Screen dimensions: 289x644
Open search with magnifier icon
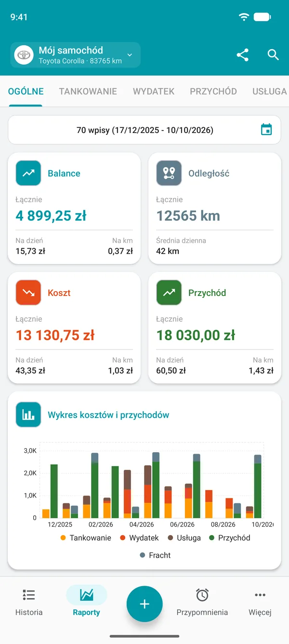point(273,55)
